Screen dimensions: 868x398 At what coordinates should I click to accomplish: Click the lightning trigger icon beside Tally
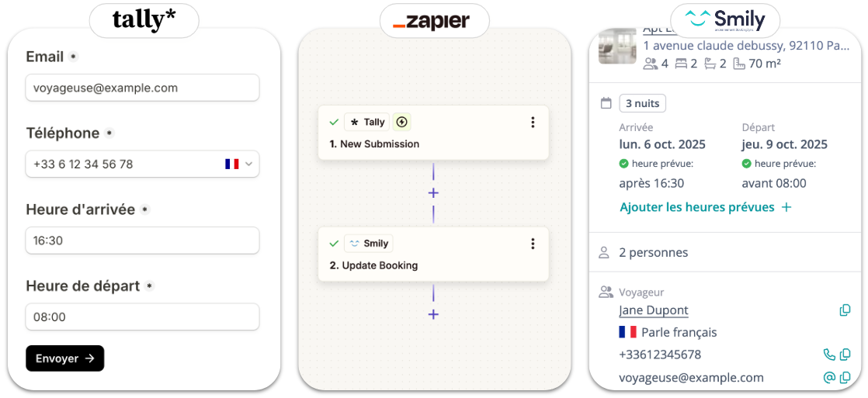pos(401,122)
